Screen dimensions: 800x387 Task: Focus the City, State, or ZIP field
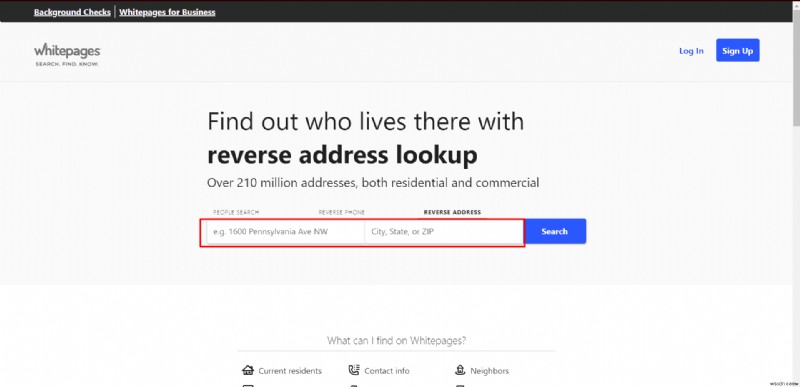point(444,232)
